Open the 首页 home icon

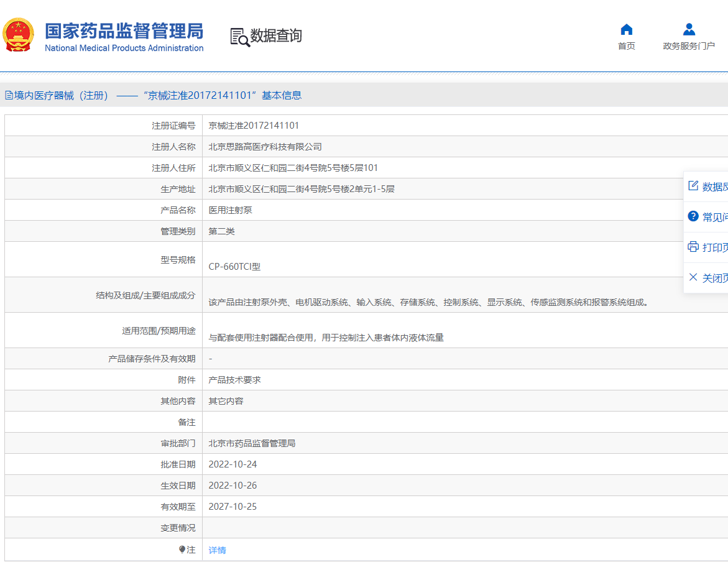[x=626, y=30]
